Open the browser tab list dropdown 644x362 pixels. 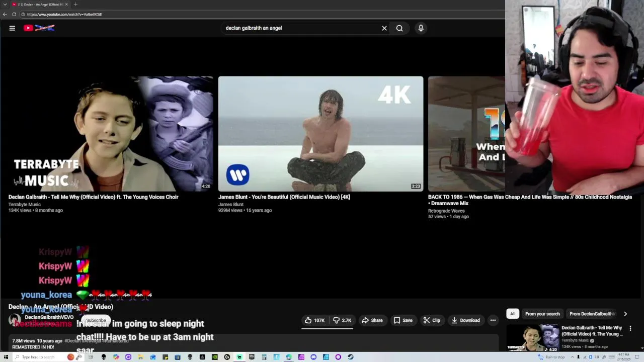(5, 5)
